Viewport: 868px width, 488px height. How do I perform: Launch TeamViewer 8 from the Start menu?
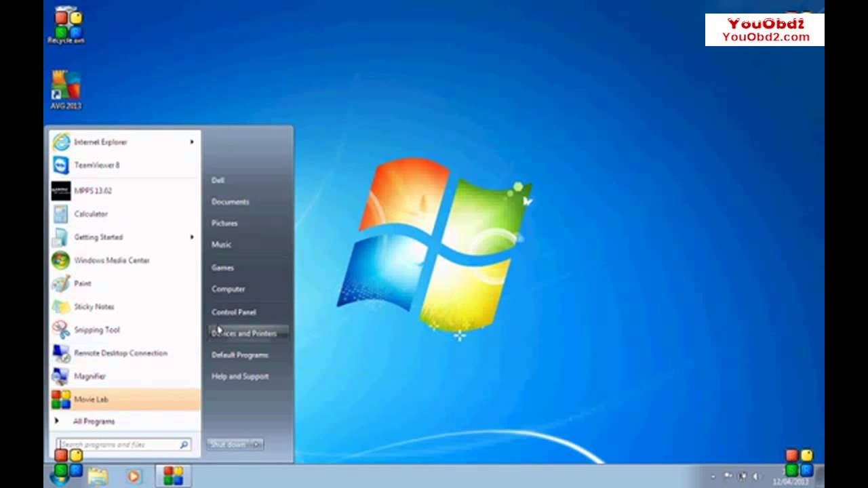point(125,165)
